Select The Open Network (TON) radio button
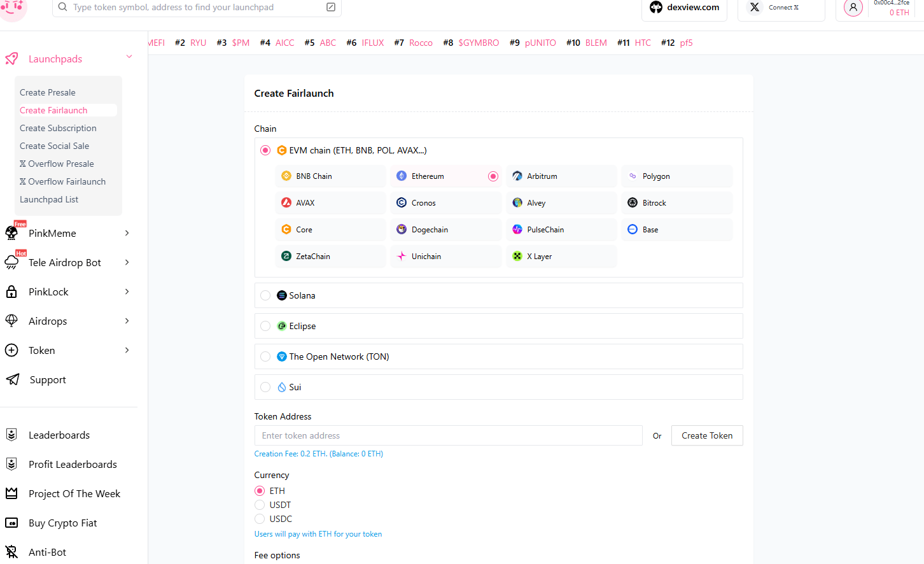The image size is (924, 564). coord(265,356)
